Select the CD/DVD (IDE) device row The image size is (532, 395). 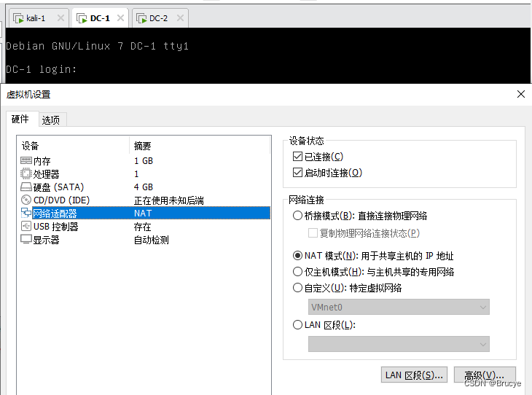click(144, 200)
